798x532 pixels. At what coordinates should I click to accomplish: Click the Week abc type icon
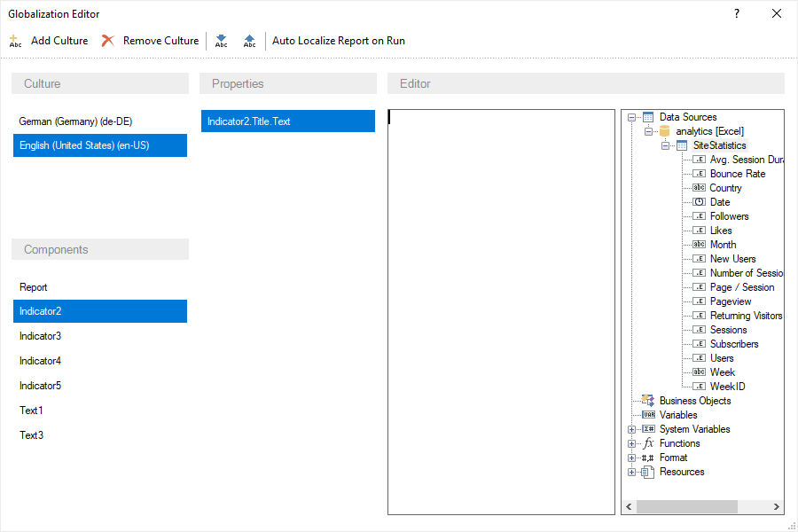coord(700,372)
